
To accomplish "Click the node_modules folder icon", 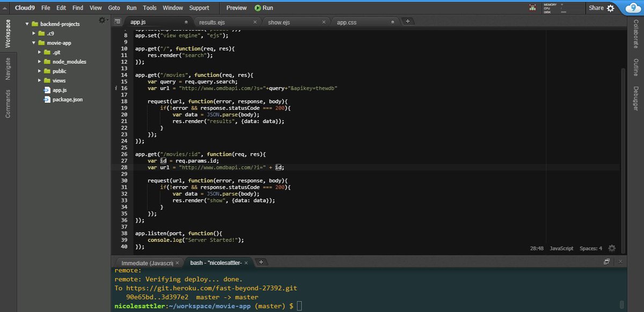I will click(48, 62).
